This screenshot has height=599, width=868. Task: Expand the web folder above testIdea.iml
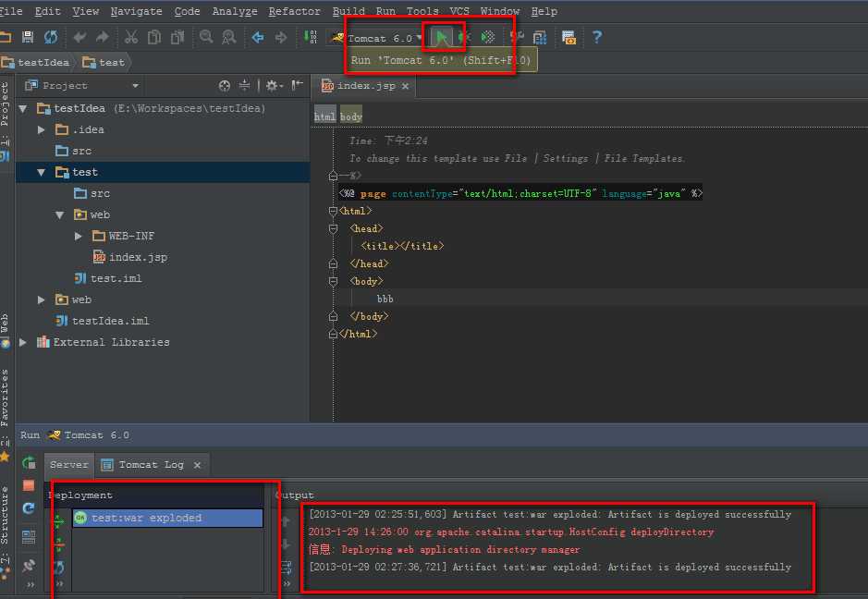click(42, 299)
